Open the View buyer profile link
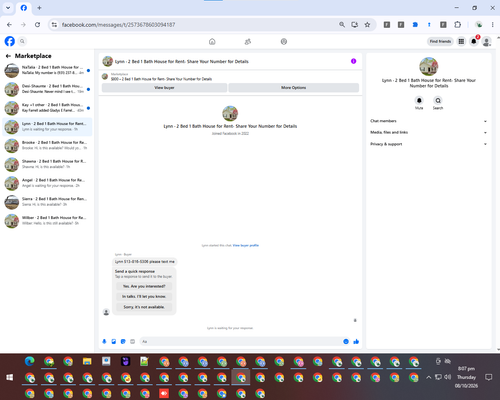Screen dimensions: 500x400 pos(246,245)
